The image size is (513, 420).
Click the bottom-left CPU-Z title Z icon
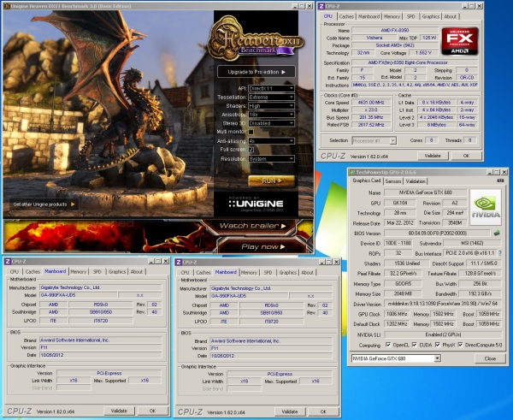click(x=8, y=261)
